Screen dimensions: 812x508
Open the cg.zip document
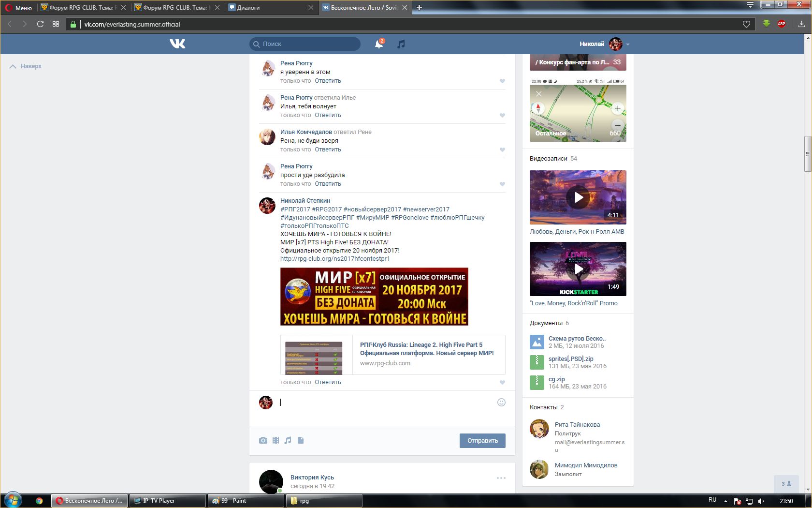(557, 379)
